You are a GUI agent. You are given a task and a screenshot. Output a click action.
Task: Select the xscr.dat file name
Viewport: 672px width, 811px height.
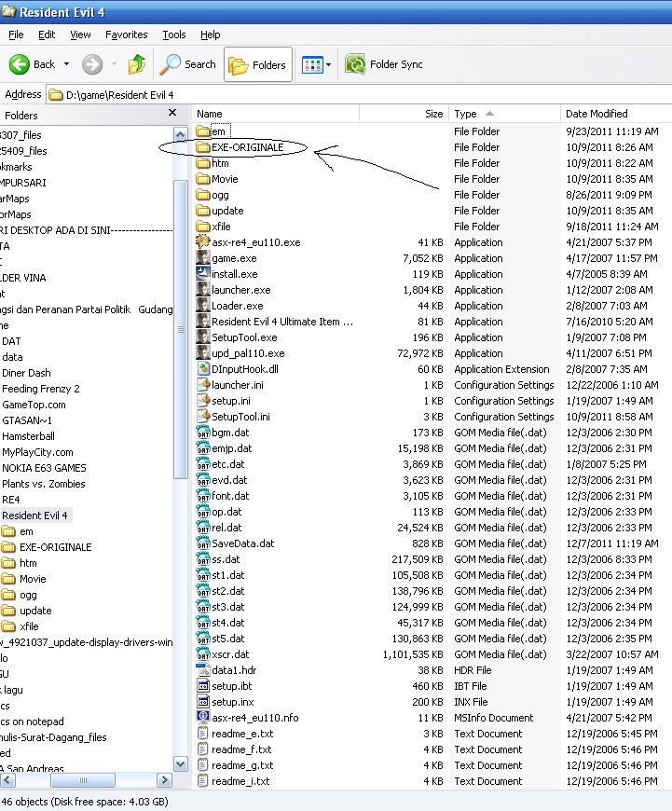point(230,654)
